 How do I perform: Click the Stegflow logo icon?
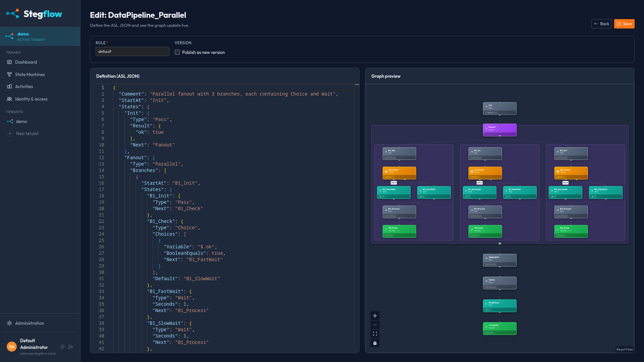(13, 13)
